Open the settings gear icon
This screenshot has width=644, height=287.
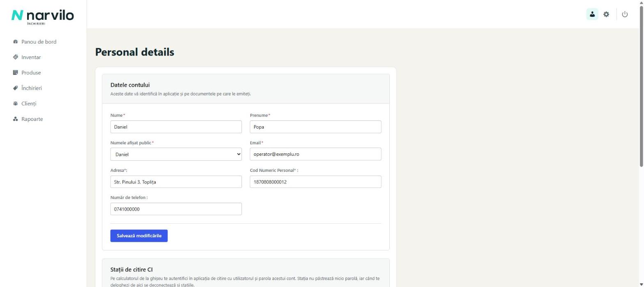coord(606,14)
